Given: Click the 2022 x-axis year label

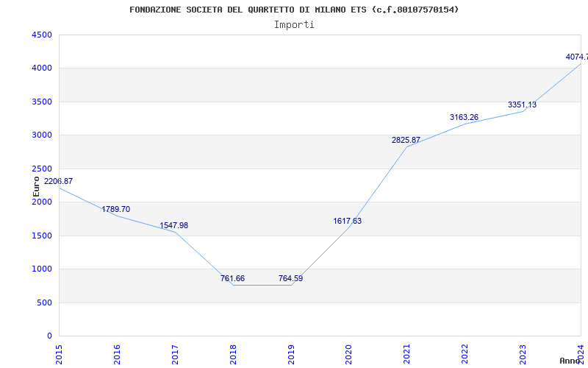Looking at the screenshot, I should 465,354.
